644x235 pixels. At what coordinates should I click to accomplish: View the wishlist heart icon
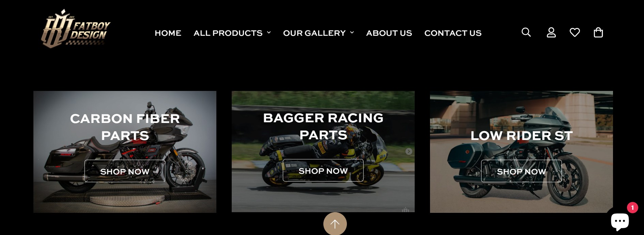[x=574, y=32]
